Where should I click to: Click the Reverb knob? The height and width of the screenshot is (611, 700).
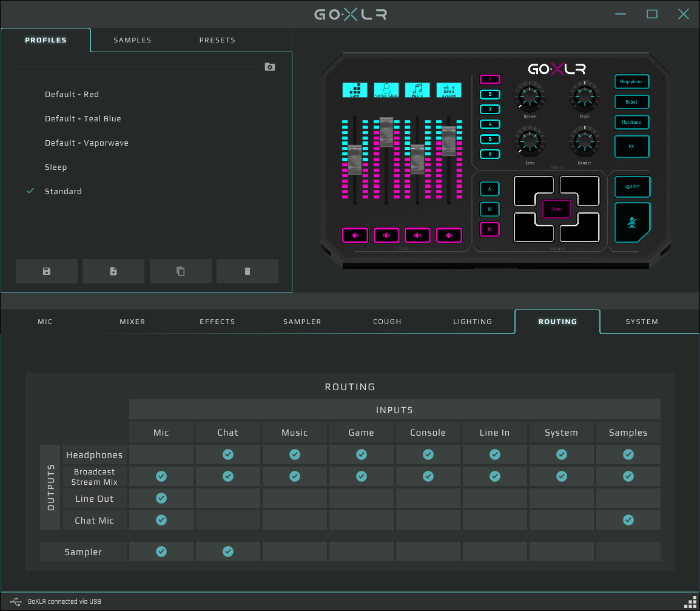pos(530,96)
